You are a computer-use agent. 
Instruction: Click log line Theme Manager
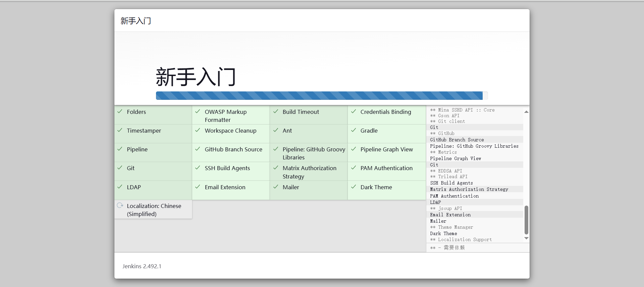click(x=451, y=227)
